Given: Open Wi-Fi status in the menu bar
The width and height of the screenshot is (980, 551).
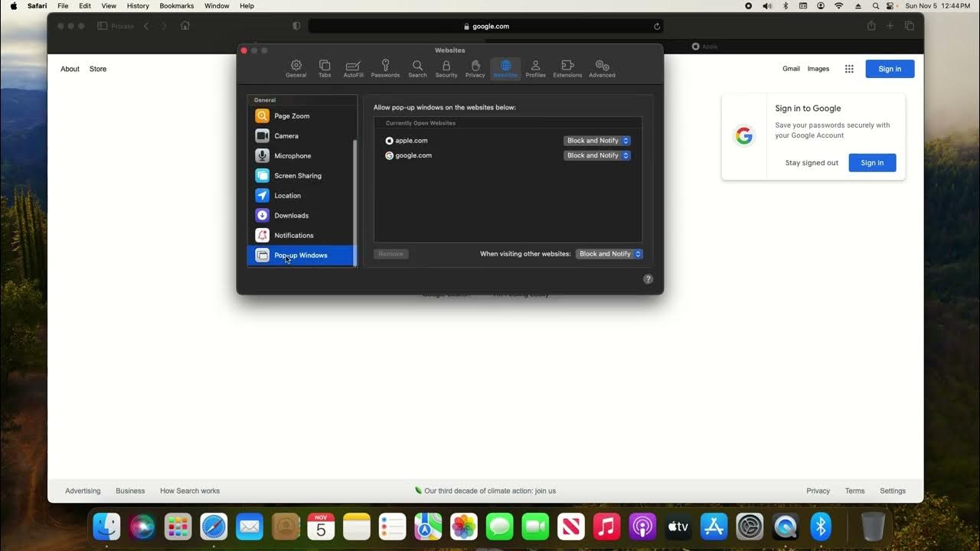Looking at the screenshot, I should click(838, 5).
